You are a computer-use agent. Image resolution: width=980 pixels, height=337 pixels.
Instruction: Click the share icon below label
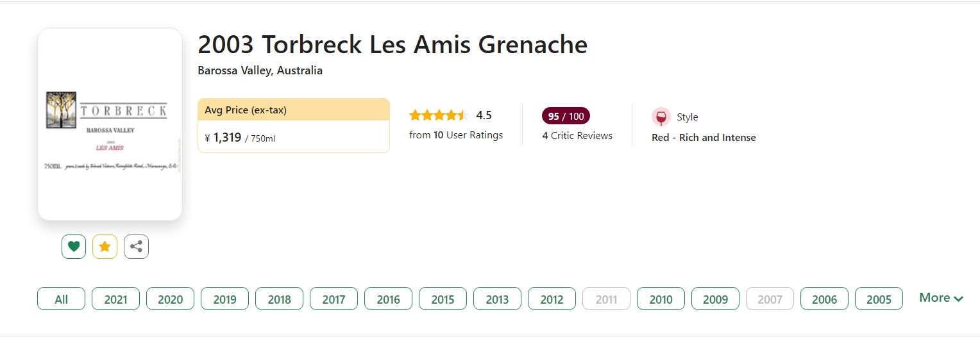(x=136, y=247)
